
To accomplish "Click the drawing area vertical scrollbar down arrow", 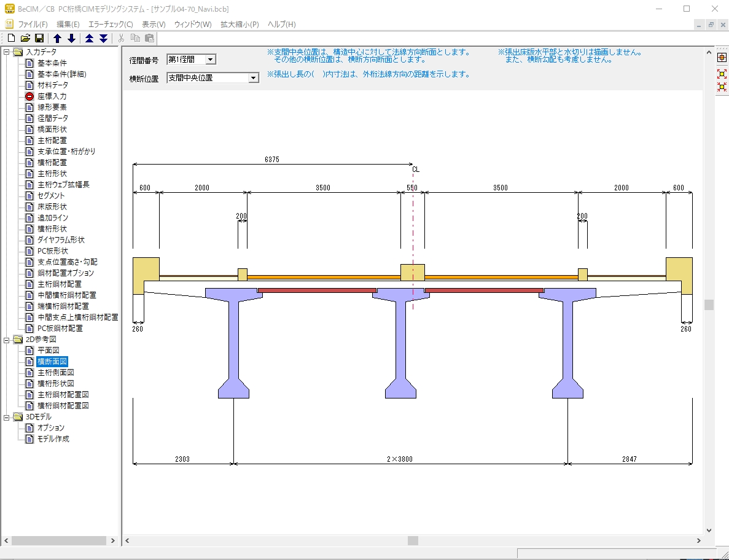I will [709, 530].
